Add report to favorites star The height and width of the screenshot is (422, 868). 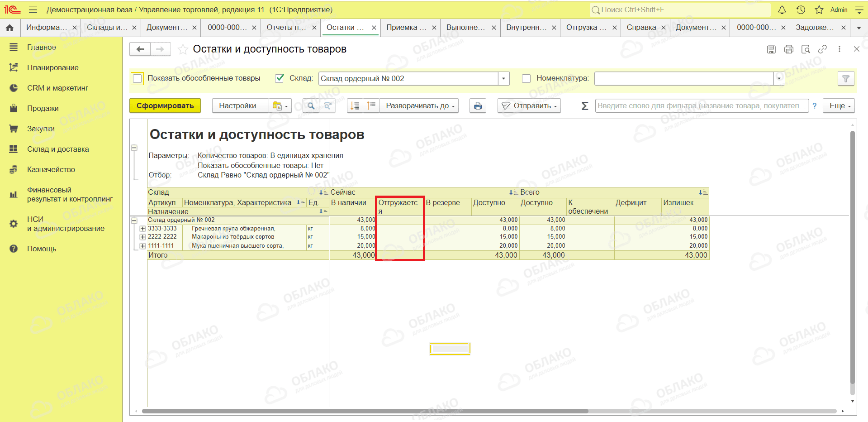pos(183,49)
